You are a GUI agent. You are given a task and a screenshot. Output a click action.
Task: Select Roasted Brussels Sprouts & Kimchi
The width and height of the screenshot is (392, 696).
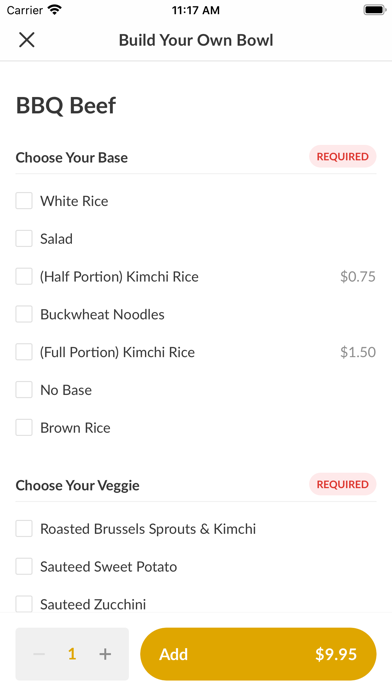tap(24, 529)
